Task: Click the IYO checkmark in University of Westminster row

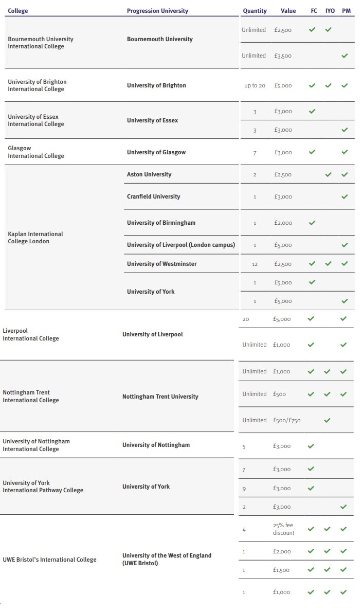Action: pyautogui.click(x=328, y=264)
